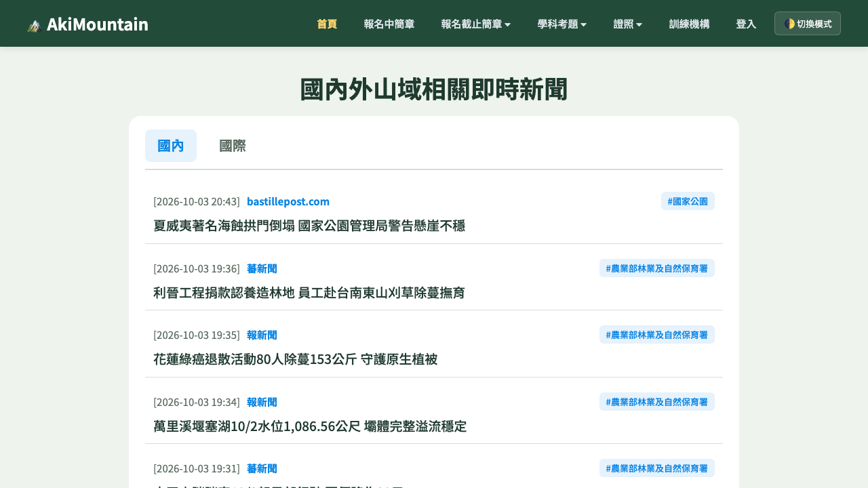Screen dimensions: 868x488
Task: Click the #國家公園 tag
Action: coord(688,201)
